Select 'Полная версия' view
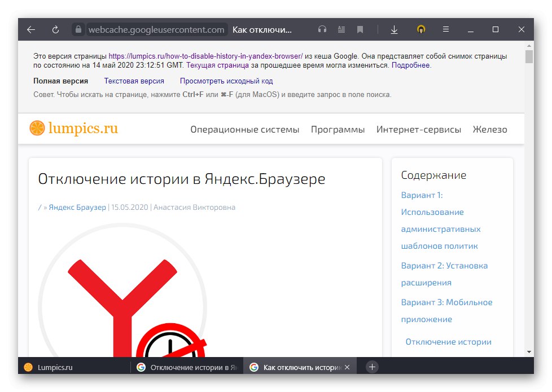Screen dimensions: 552x392 [60, 81]
